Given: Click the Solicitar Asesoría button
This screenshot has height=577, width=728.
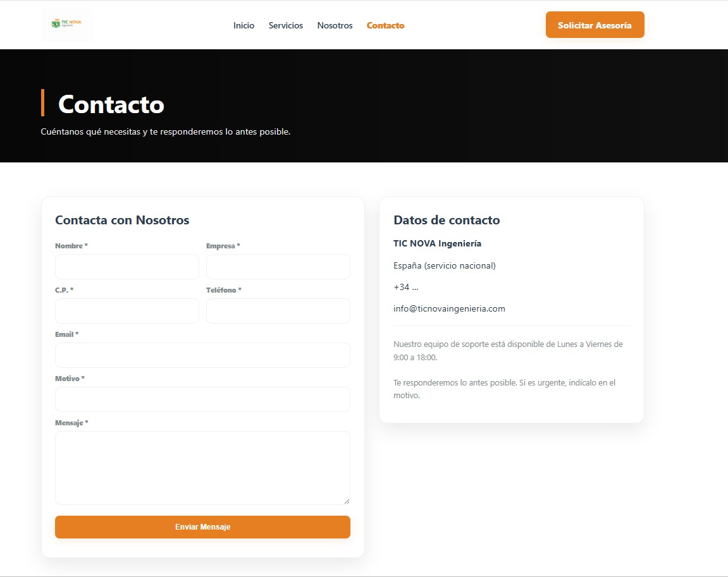Looking at the screenshot, I should [x=595, y=25].
